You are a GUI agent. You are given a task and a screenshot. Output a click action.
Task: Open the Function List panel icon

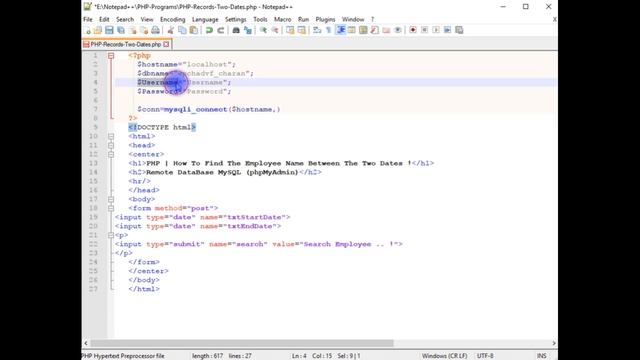[x=374, y=30]
